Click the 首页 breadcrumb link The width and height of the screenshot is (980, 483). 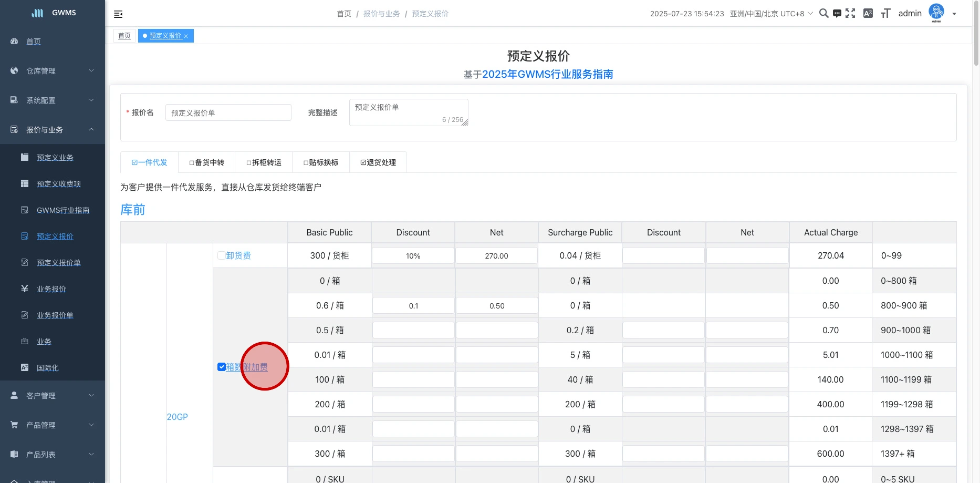344,14
